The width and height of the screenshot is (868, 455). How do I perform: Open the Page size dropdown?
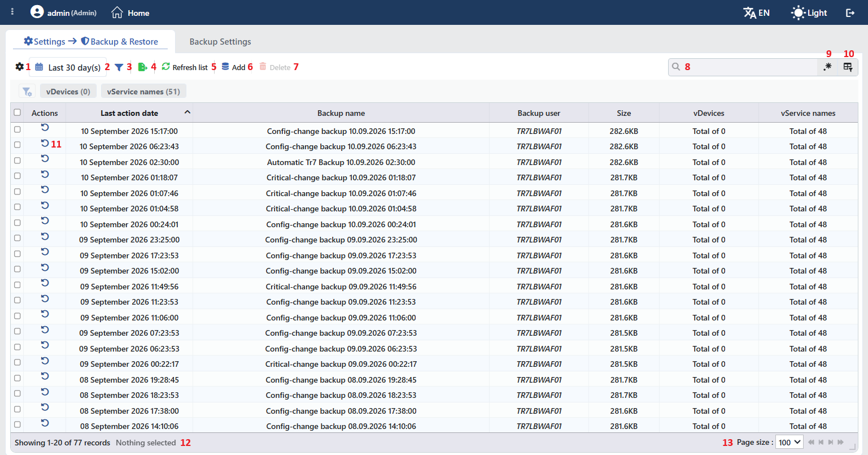790,443
